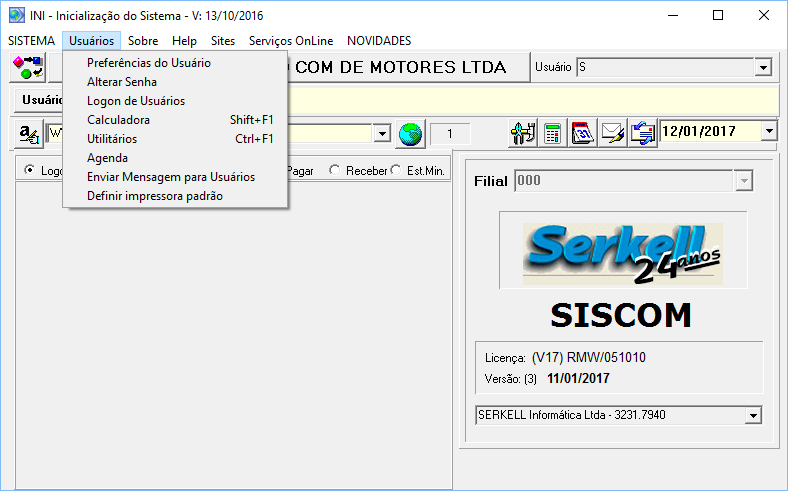Minimize the INI window
The image size is (788, 491).
[673, 16]
